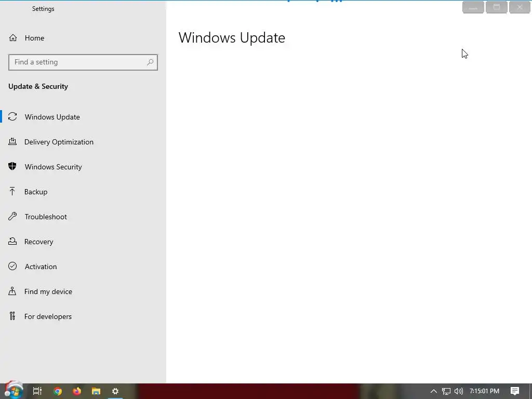
Task: Click the Activation checkmark circle icon
Action: (12, 266)
